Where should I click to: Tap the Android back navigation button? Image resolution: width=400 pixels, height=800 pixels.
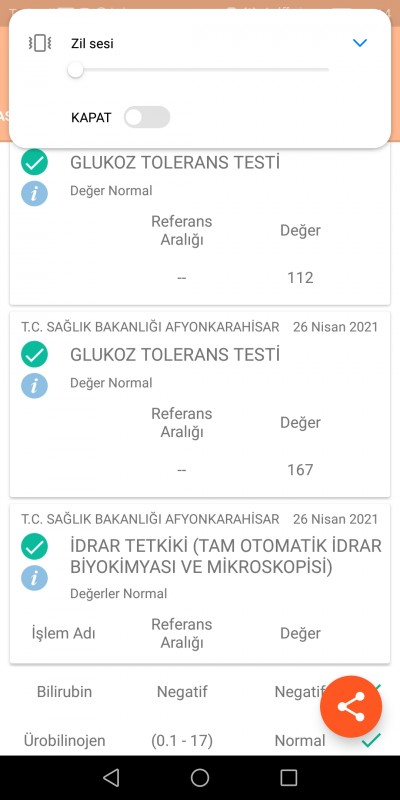pos(111,778)
